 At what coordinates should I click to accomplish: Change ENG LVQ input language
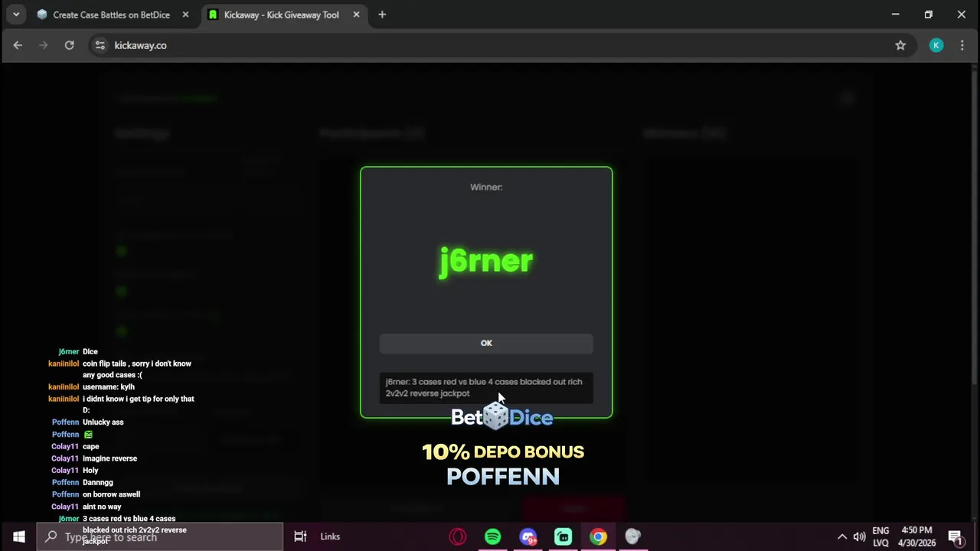pyautogui.click(x=880, y=536)
